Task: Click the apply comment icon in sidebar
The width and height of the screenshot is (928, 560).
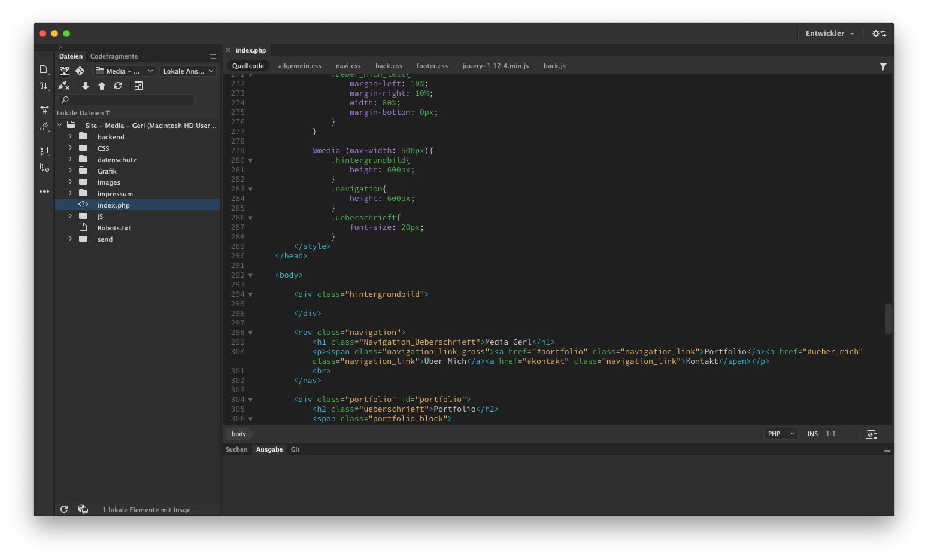Action: (44, 151)
